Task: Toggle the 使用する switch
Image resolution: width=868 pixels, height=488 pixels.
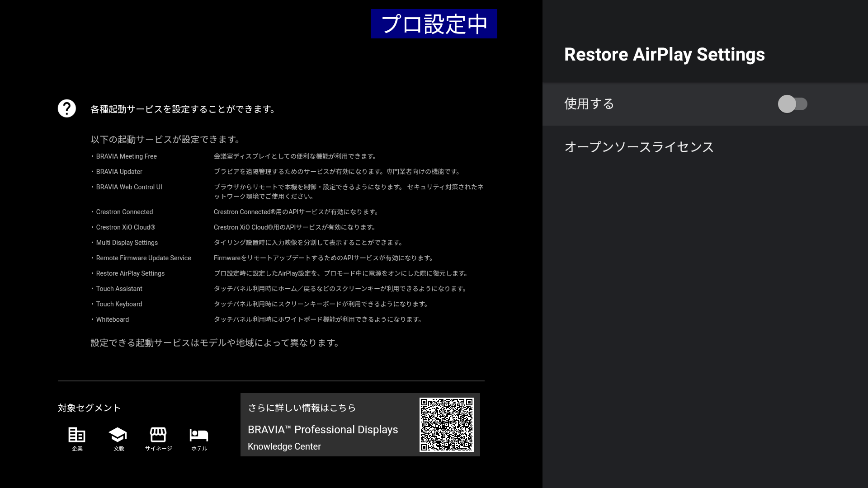Action: (792, 104)
